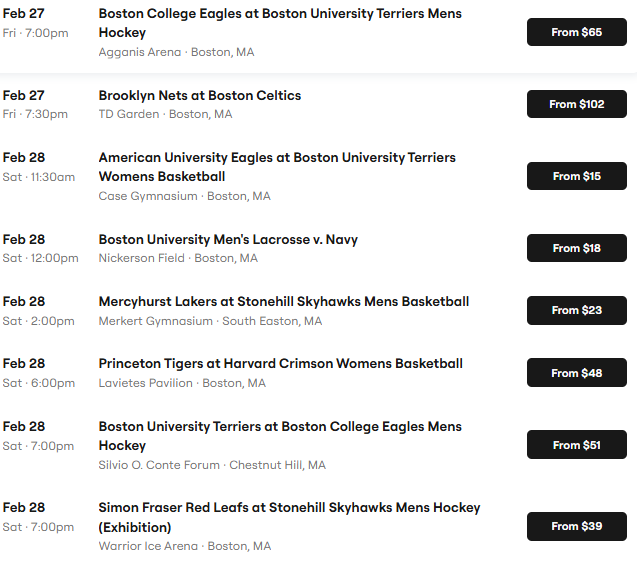Click the Warrior Ice Arena venue line
Screen dimensions: 637x561
point(184,546)
